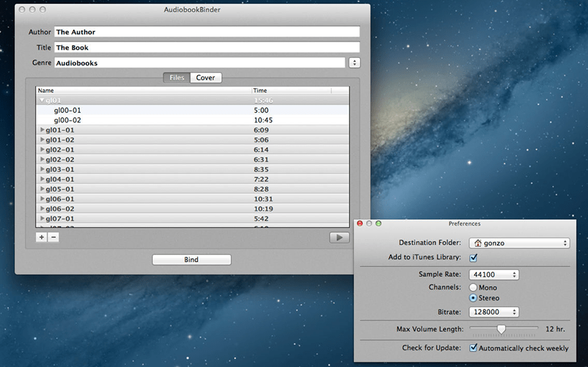
Task: Click the 5:42 time for gl07-01
Action: click(261, 218)
